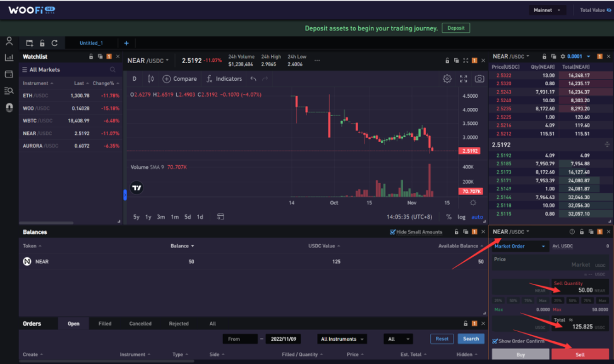Open the user profile sidebar icon

click(x=9, y=41)
